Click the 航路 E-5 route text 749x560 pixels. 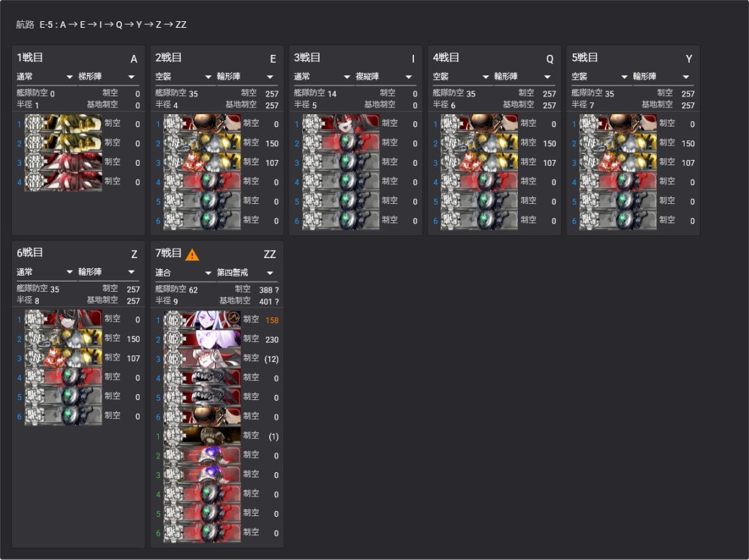pos(101,25)
